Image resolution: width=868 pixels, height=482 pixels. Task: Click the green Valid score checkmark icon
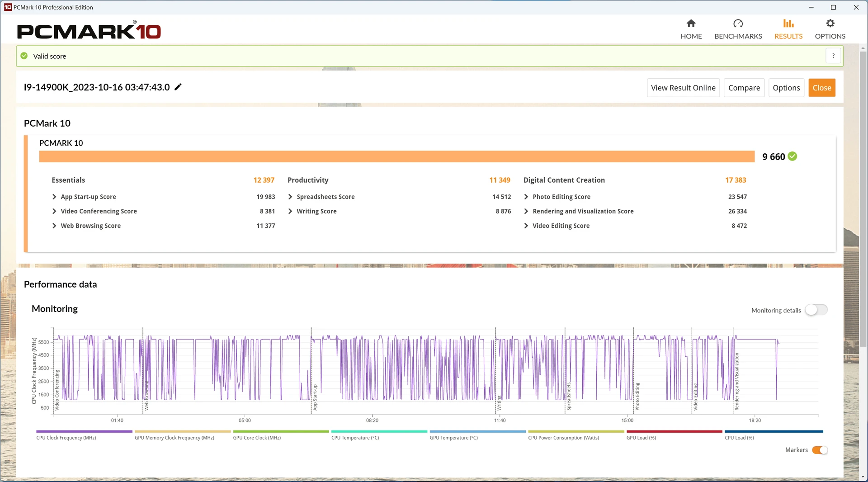(x=24, y=56)
